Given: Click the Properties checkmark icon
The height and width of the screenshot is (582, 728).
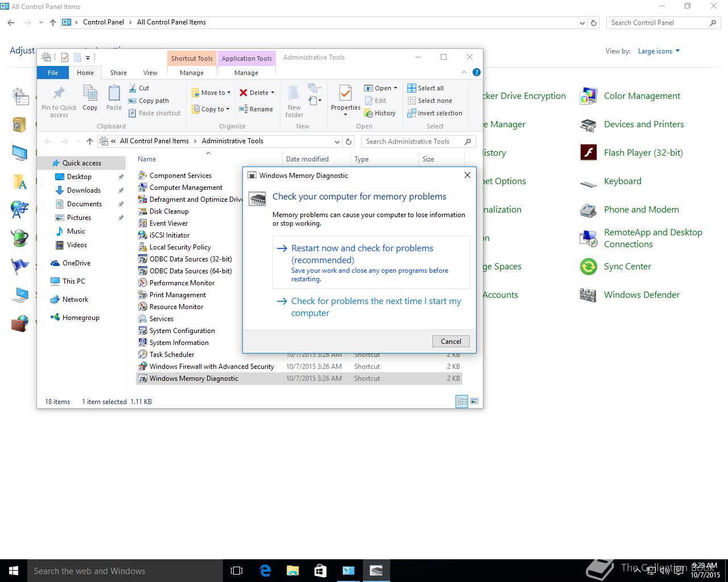Looking at the screenshot, I should [x=345, y=93].
